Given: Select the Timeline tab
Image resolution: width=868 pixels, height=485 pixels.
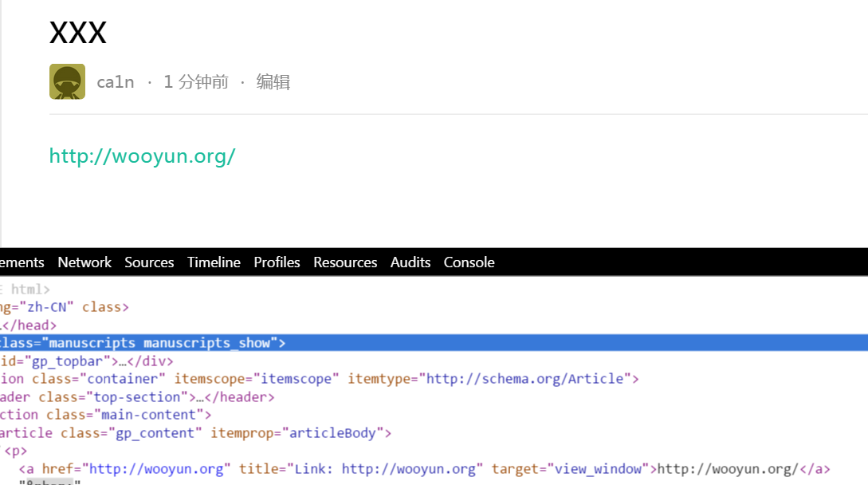Looking at the screenshot, I should [x=214, y=262].
